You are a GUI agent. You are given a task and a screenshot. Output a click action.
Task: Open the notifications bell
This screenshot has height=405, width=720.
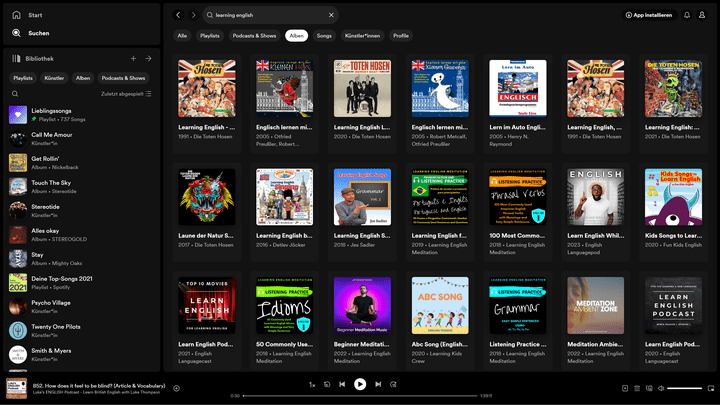click(687, 15)
